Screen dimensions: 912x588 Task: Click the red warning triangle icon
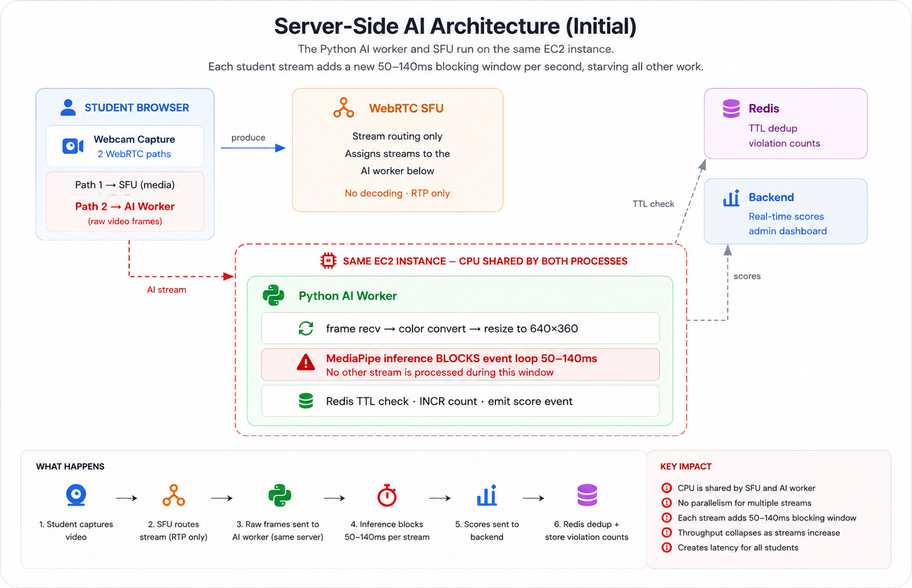(x=306, y=363)
